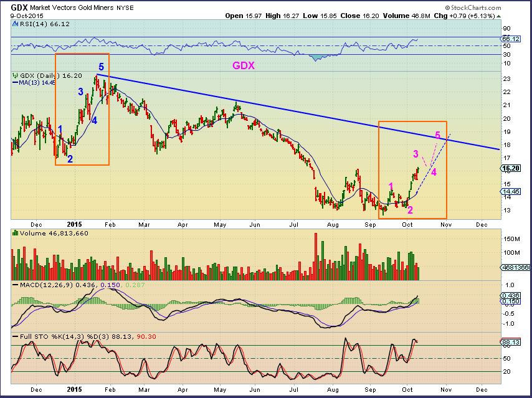Click the blue wave 3 label
Viewport: 532px width, 398px height.
click(81, 92)
